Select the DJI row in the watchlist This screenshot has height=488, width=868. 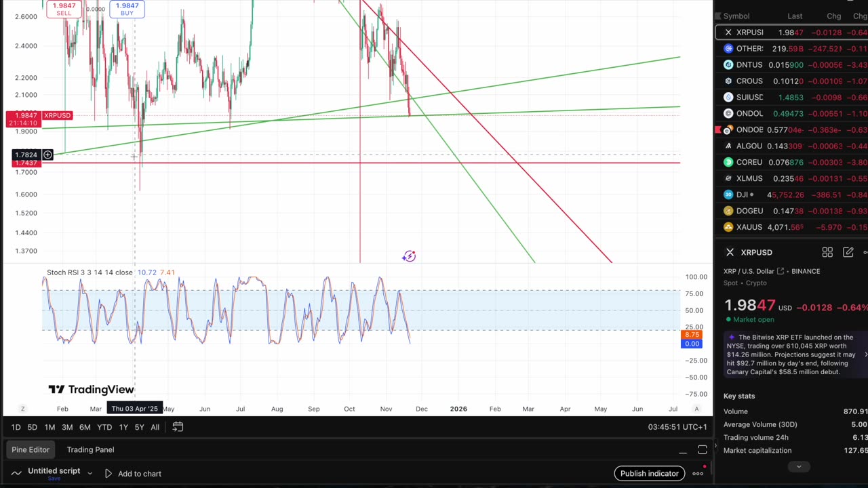pos(791,195)
